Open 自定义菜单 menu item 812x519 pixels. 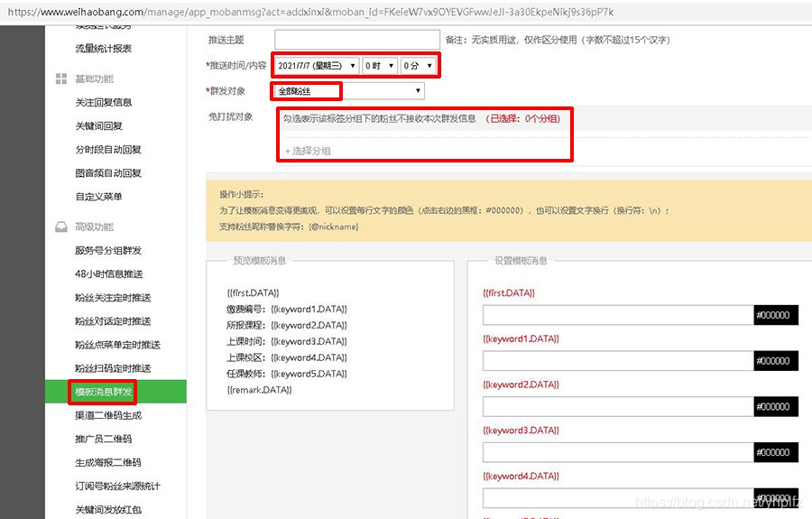(x=99, y=197)
